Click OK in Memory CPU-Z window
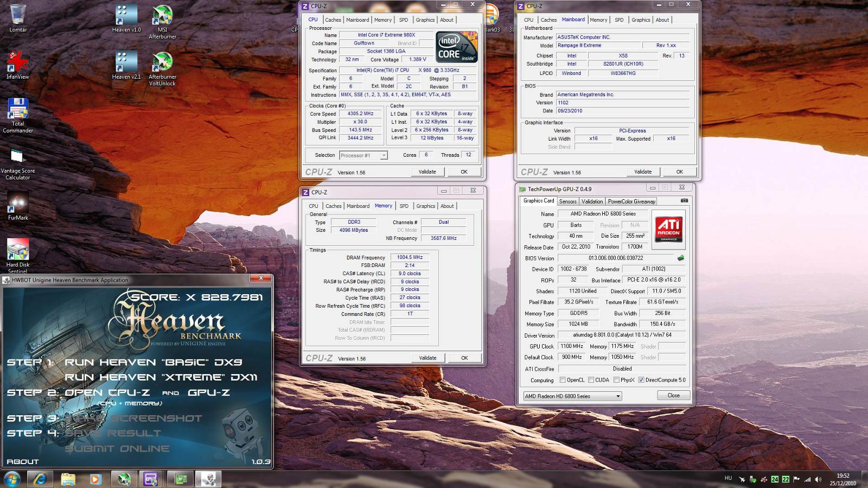Viewport: 868px width, 488px height. tap(464, 358)
